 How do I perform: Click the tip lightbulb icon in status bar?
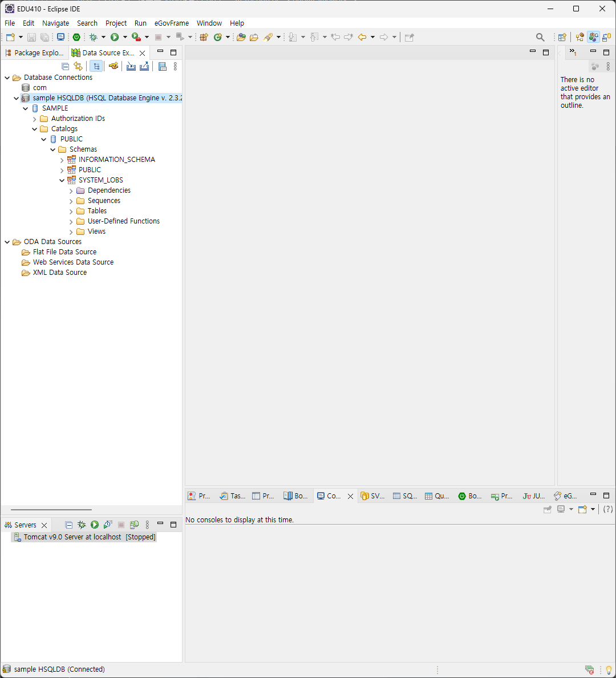pos(609,669)
